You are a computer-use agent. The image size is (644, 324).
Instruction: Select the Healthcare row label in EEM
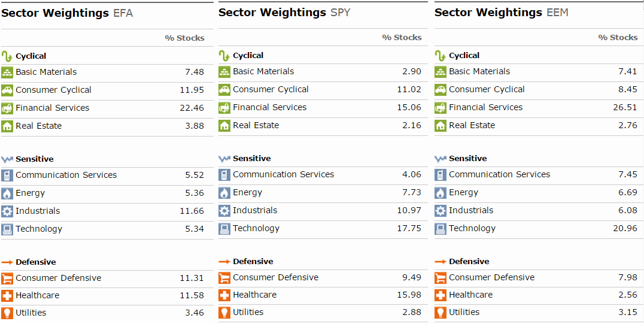(x=470, y=295)
